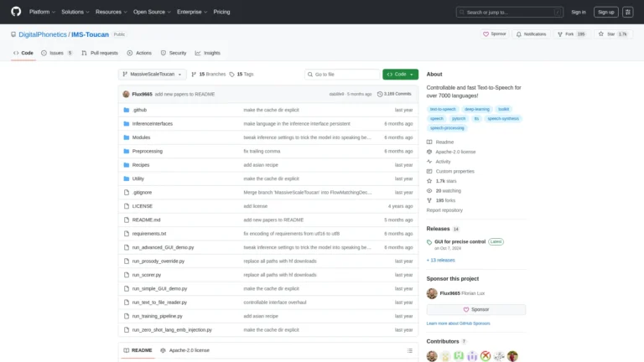Open the first contributor avatar
This screenshot has height=362, width=644.
click(x=432, y=356)
